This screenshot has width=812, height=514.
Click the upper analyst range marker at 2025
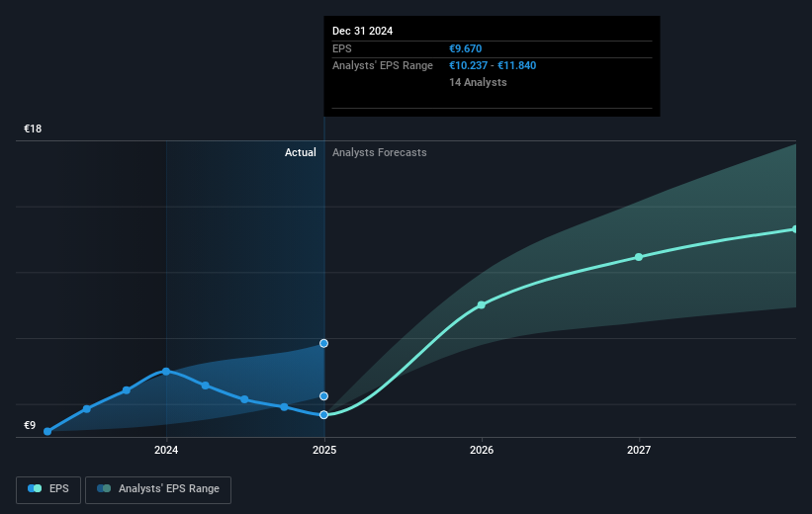(x=323, y=343)
